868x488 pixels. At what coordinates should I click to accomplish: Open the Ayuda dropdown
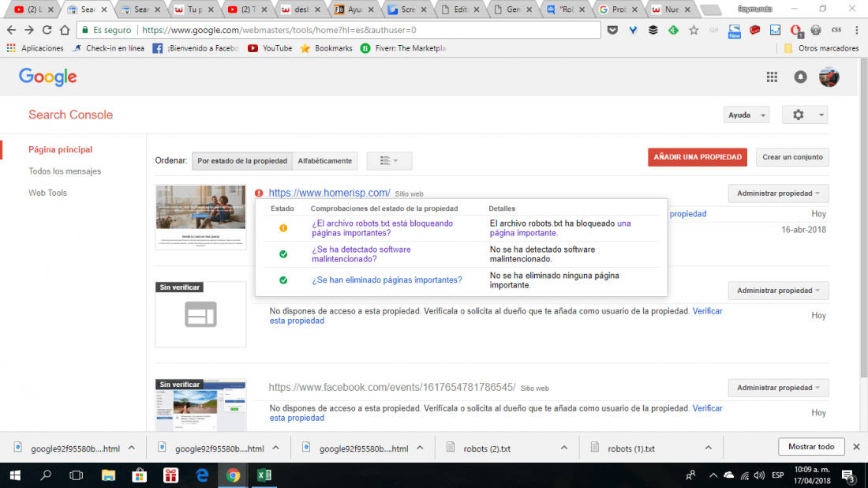pos(746,114)
